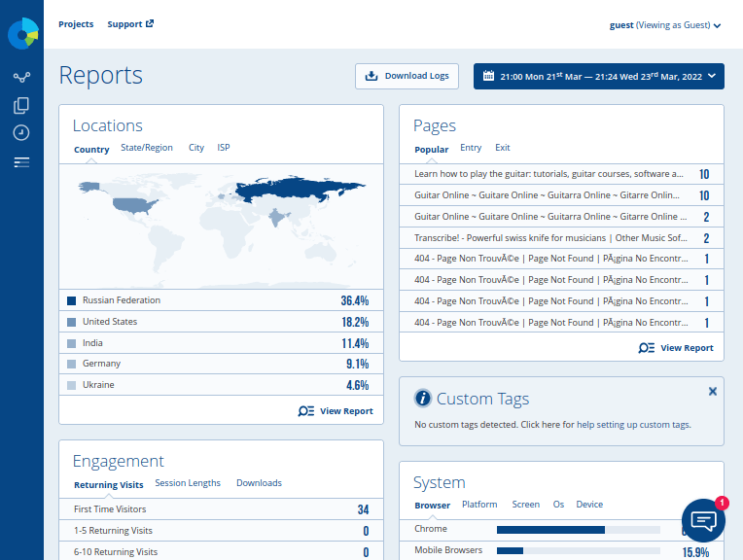Click the copy pages sidebar icon
Screen dimensions: 743x560
21,105
